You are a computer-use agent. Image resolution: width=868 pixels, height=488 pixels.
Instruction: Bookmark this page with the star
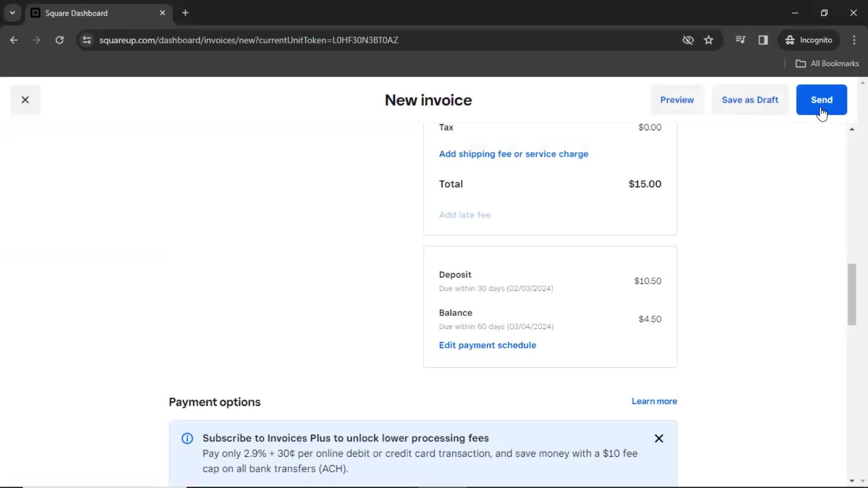tap(708, 40)
